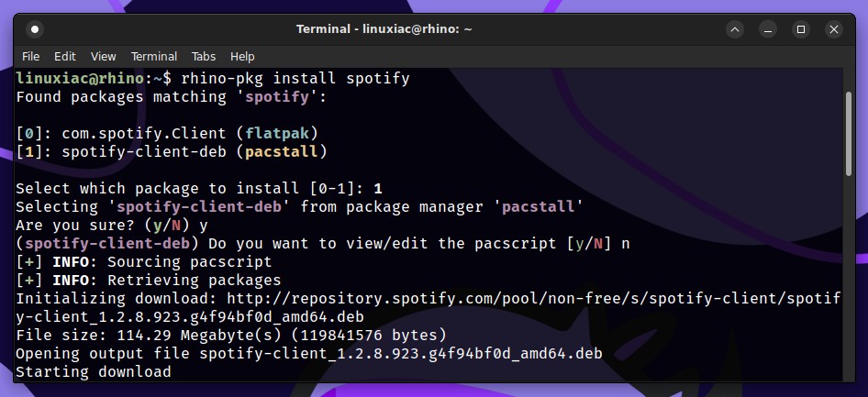The height and width of the screenshot is (397, 868).
Task: Open the Edit menu
Action: pos(65,57)
